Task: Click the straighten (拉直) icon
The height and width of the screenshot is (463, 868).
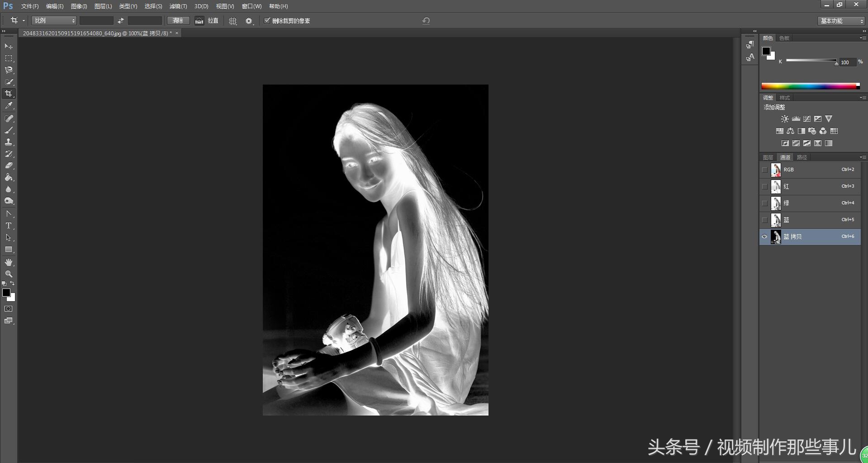Action: point(199,21)
